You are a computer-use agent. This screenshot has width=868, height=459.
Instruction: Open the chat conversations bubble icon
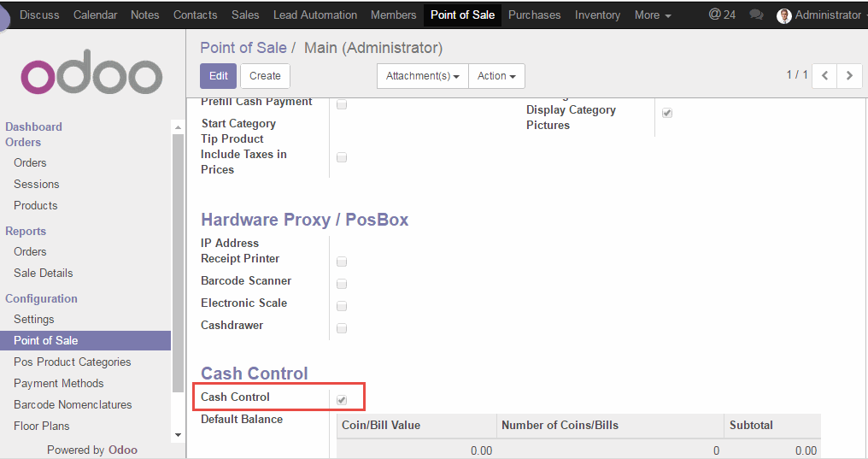[756, 15]
